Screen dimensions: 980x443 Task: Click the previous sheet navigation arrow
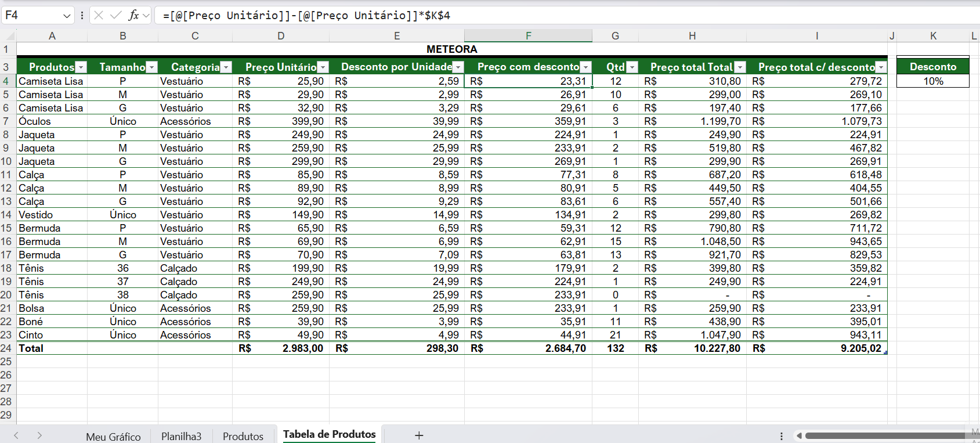16,435
